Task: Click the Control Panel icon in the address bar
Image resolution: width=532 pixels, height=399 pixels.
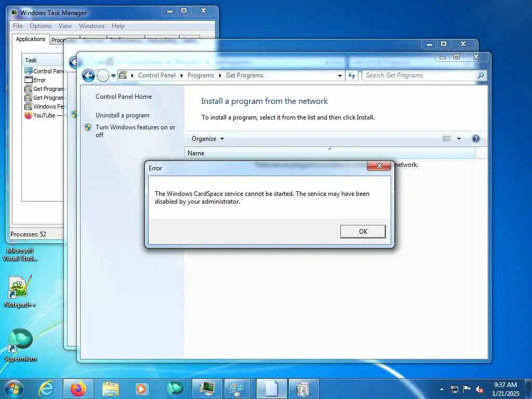Action: click(123, 75)
